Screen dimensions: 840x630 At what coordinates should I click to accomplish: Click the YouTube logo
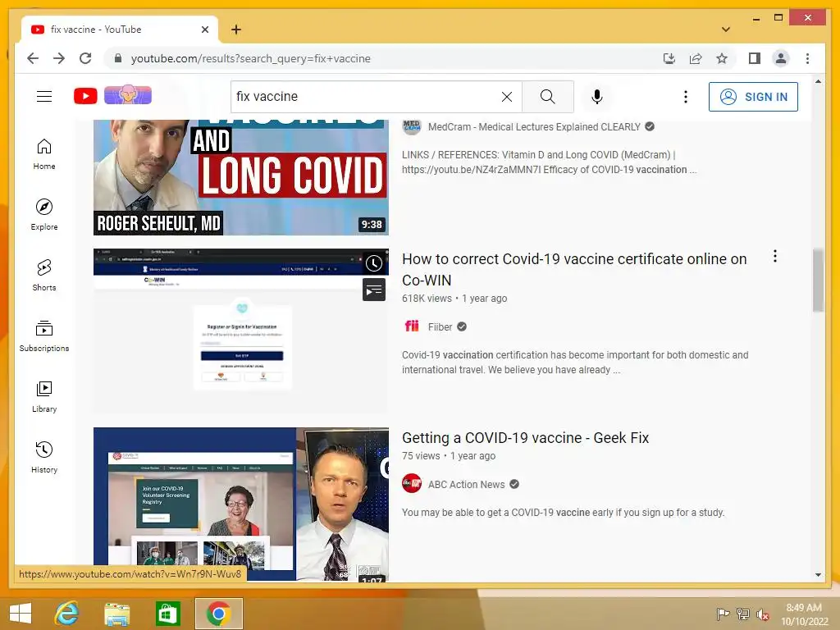click(x=85, y=96)
